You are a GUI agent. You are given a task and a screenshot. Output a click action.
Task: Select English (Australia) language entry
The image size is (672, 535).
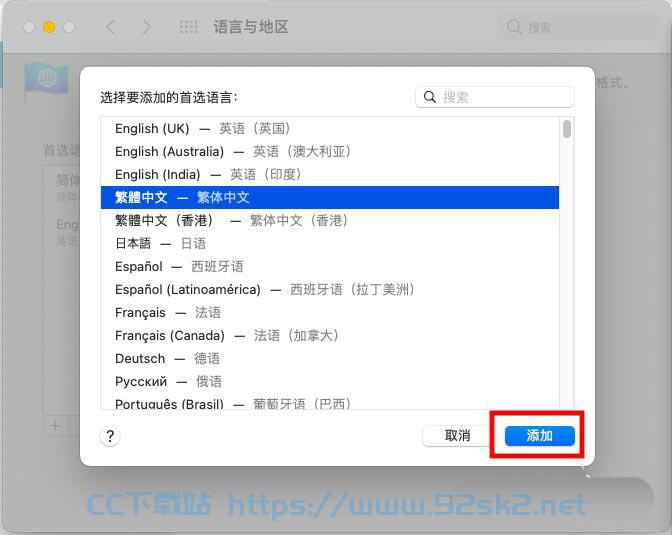point(330,151)
